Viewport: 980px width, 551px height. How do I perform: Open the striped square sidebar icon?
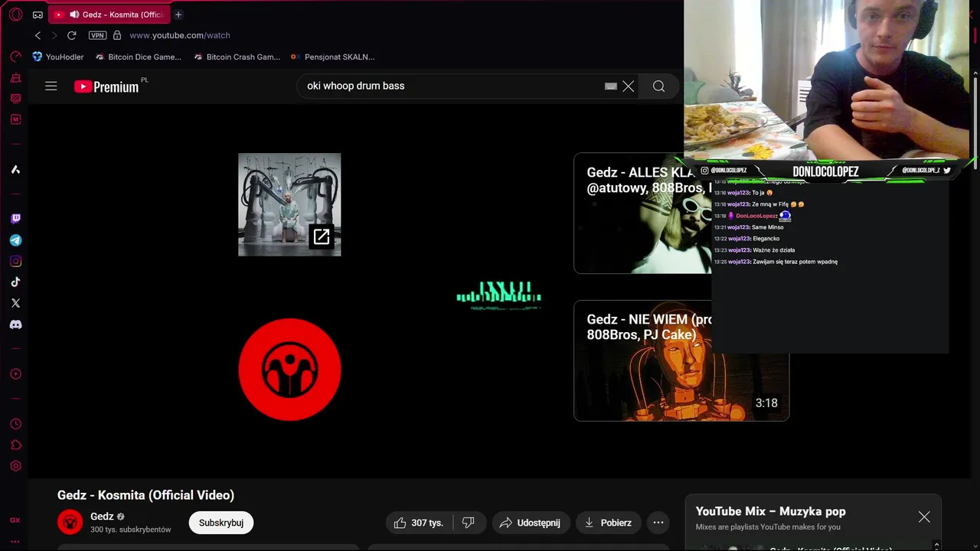15,99
